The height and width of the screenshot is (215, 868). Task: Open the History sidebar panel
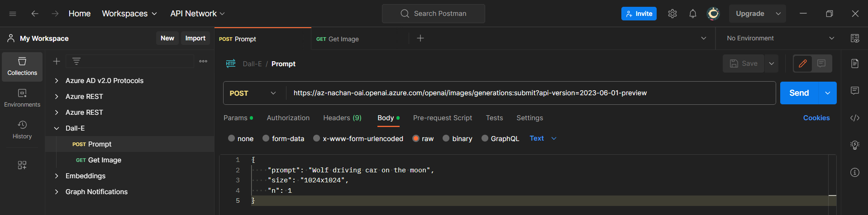[22, 130]
